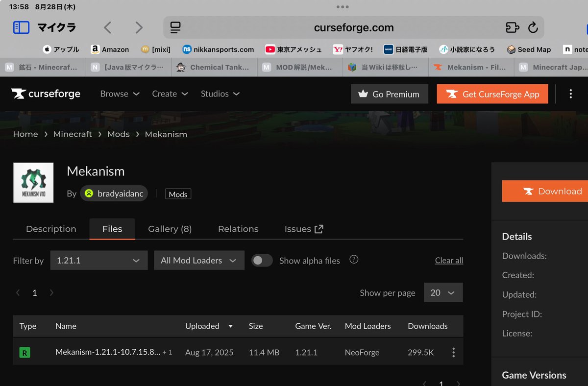Click the Mods category tag
588x386 pixels.
(x=178, y=194)
